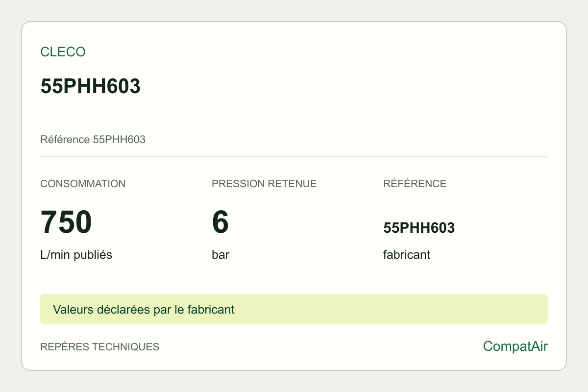Select the bold 55PHH603 above 'fabricant'
Viewport: 588px width, 392px height.
(x=419, y=228)
